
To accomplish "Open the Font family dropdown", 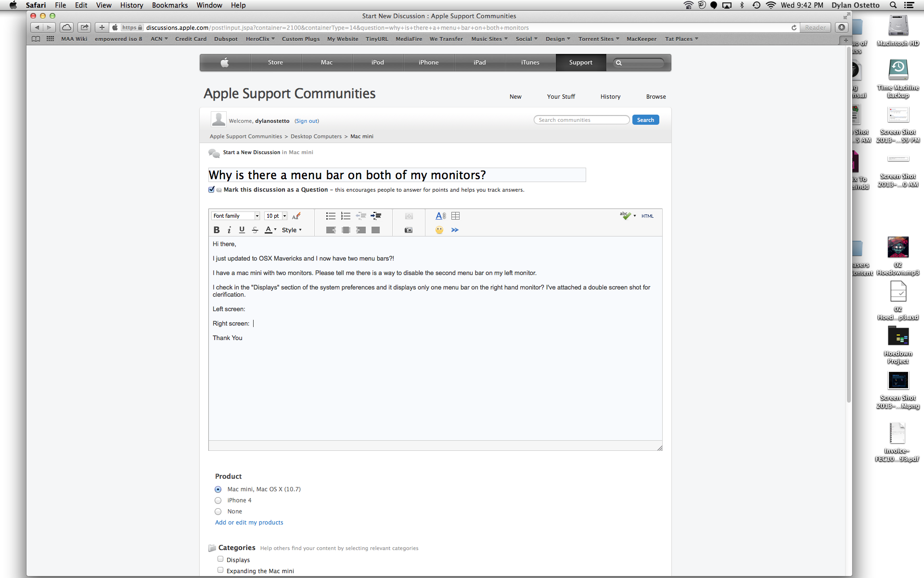I will click(x=236, y=216).
